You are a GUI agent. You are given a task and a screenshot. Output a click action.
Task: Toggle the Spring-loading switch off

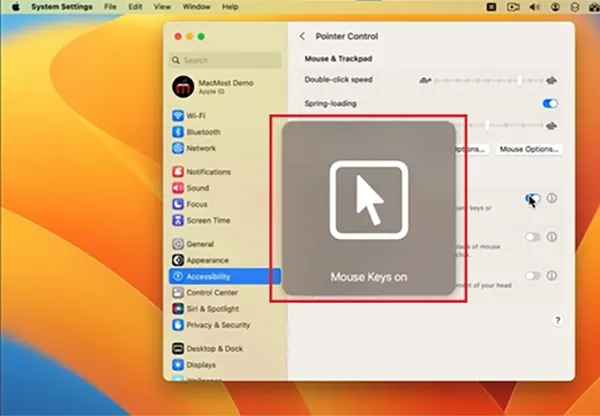550,104
